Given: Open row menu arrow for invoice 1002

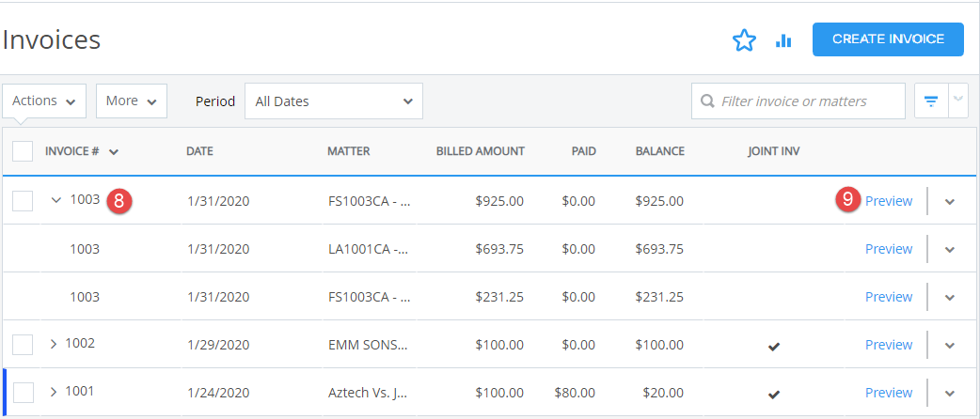Looking at the screenshot, I should pyautogui.click(x=950, y=346).
